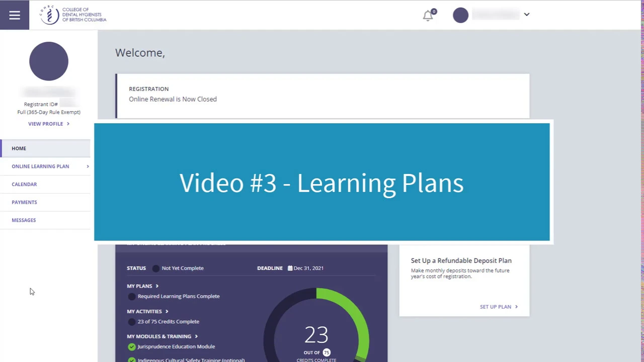Open the My Activities link
644x362 pixels.
(147, 311)
